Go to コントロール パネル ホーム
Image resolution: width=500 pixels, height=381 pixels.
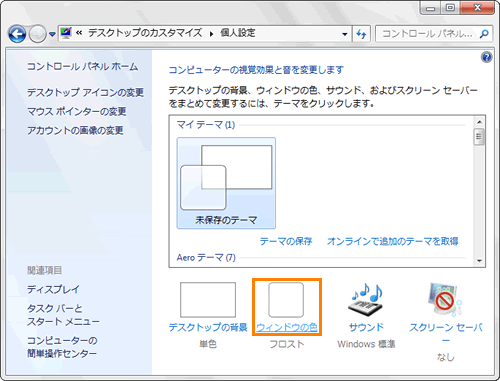click(x=82, y=66)
